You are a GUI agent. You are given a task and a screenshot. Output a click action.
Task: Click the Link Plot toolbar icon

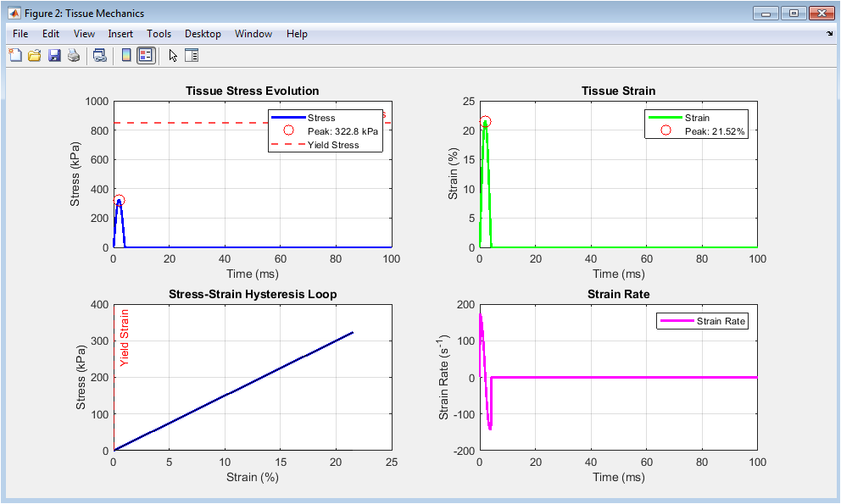coord(100,56)
